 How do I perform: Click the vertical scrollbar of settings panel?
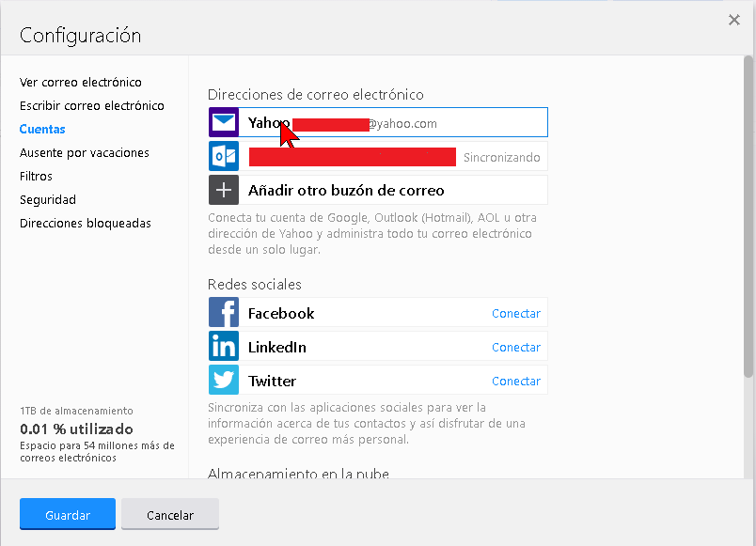point(748,216)
